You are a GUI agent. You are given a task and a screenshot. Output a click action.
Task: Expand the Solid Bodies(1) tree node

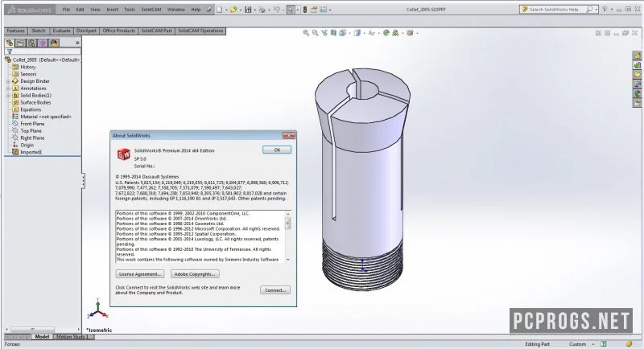(8, 95)
